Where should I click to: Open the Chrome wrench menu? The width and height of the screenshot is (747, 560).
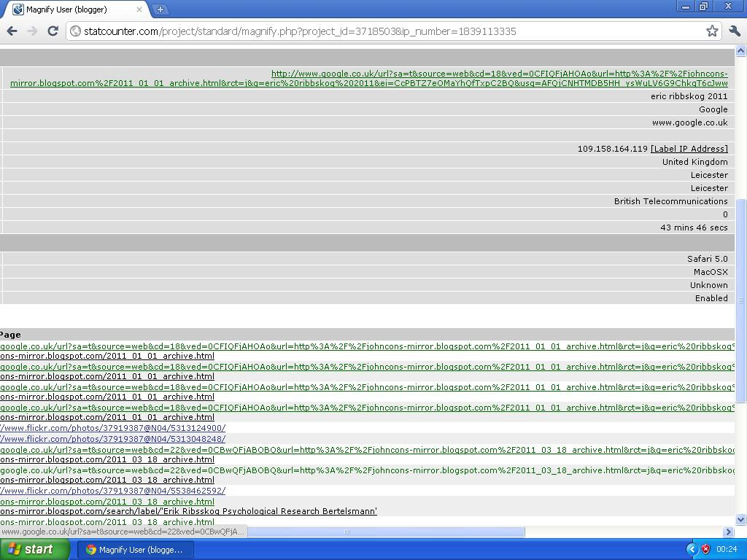[734, 31]
